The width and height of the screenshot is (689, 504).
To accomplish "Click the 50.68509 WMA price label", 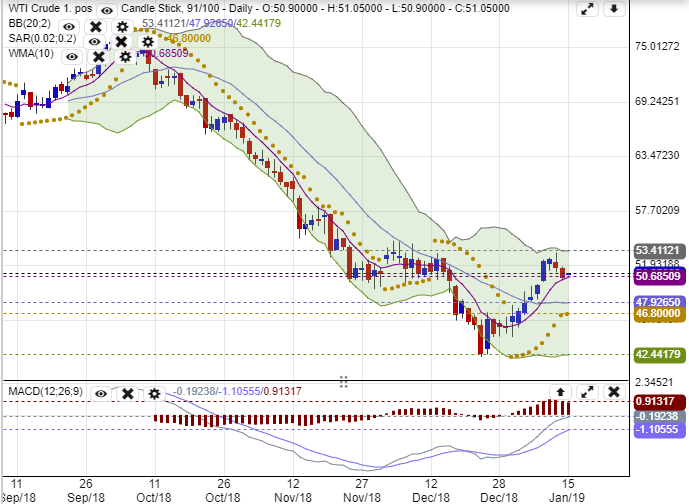I will (x=658, y=276).
